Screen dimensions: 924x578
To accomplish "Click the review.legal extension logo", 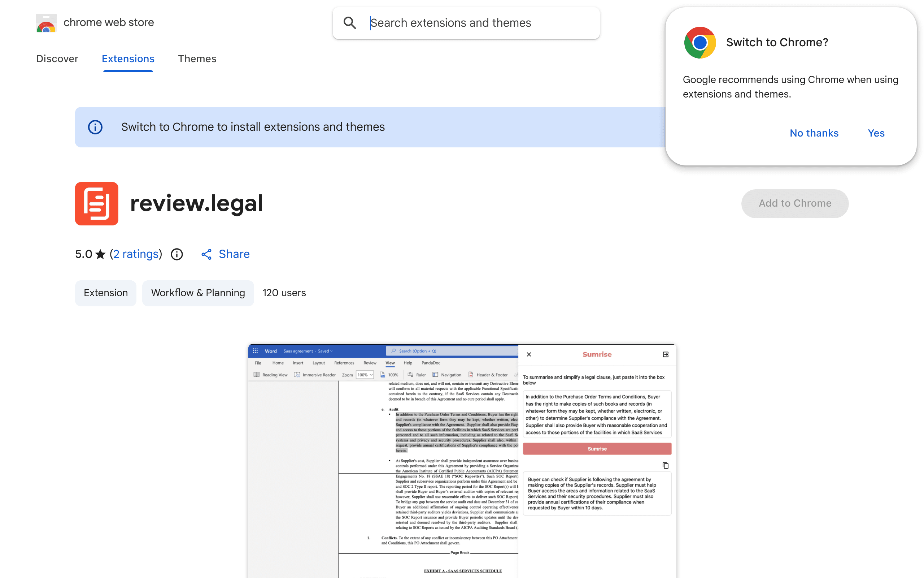I will click(97, 204).
